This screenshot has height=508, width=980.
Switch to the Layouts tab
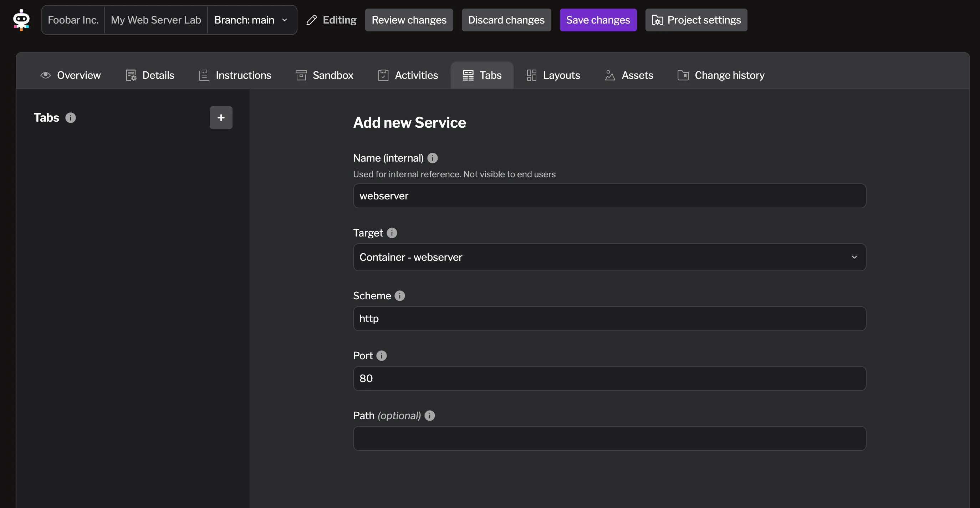(x=553, y=75)
